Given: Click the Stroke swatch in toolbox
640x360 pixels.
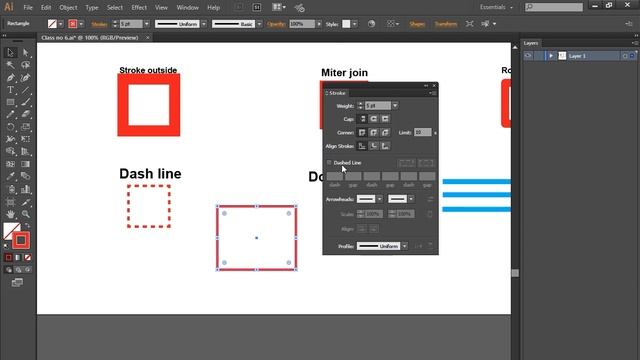Looking at the screenshot, I should [x=21, y=240].
